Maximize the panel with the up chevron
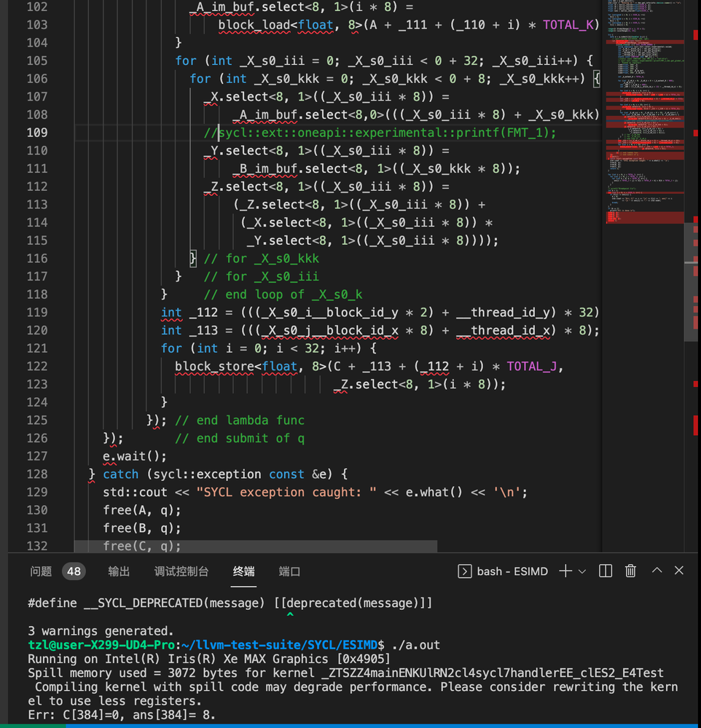The image size is (701, 728). tap(657, 571)
